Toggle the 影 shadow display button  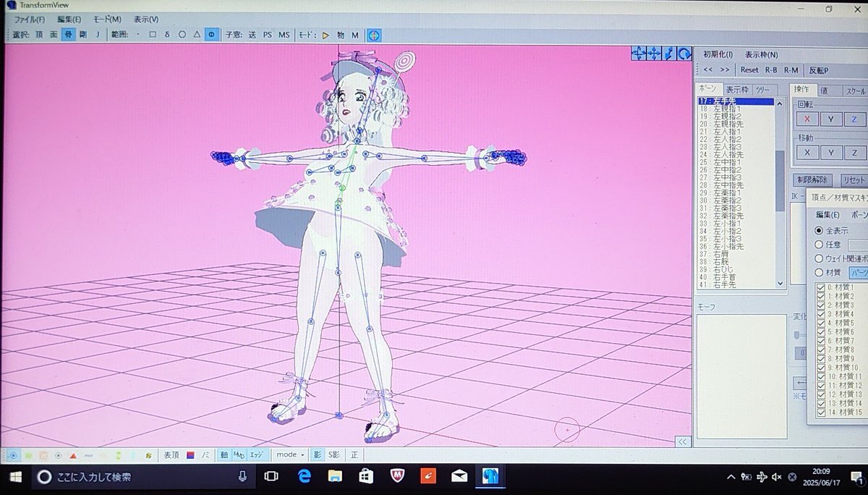pyautogui.click(x=317, y=454)
